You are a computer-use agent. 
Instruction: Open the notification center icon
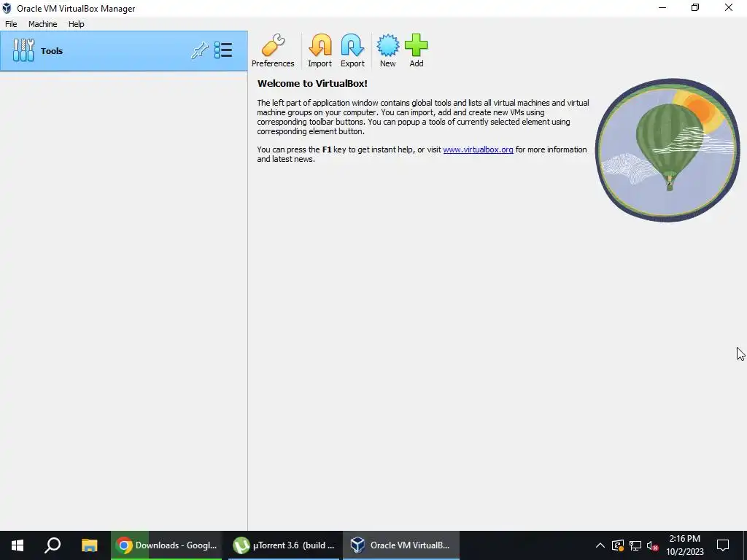click(723, 545)
